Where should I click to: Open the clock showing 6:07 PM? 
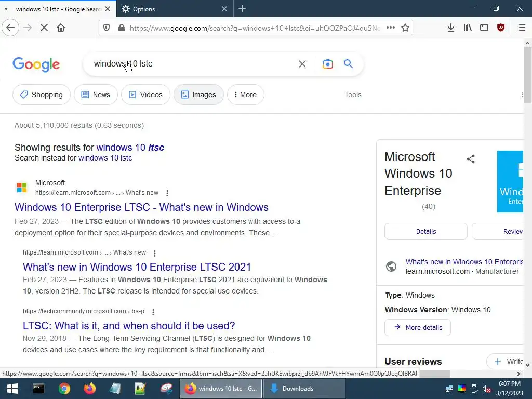pos(509,389)
